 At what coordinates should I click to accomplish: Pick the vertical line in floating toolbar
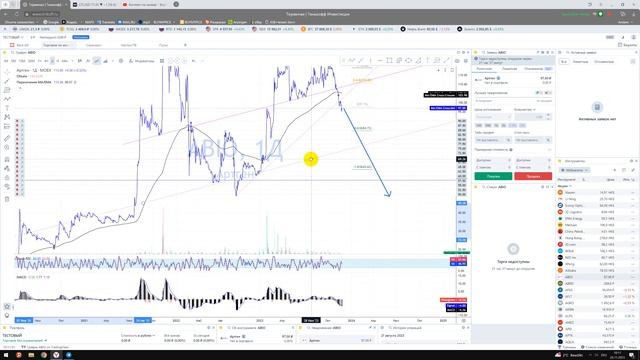click(371, 60)
